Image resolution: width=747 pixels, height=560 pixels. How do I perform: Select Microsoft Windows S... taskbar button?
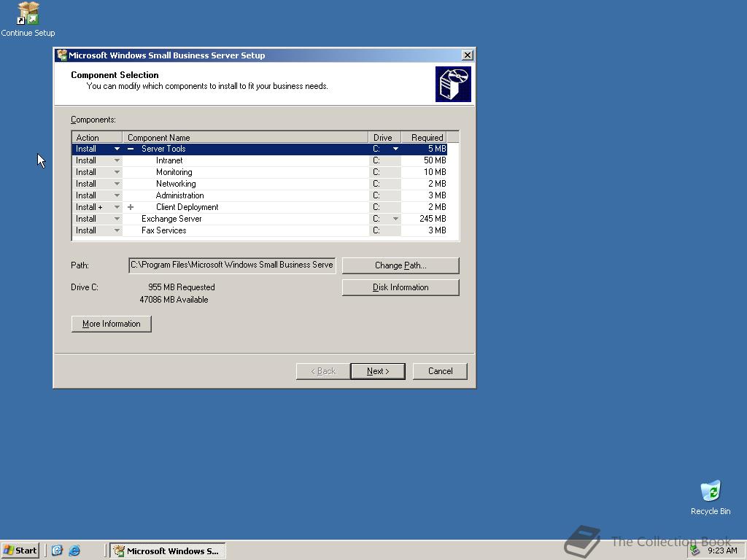point(168,551)
